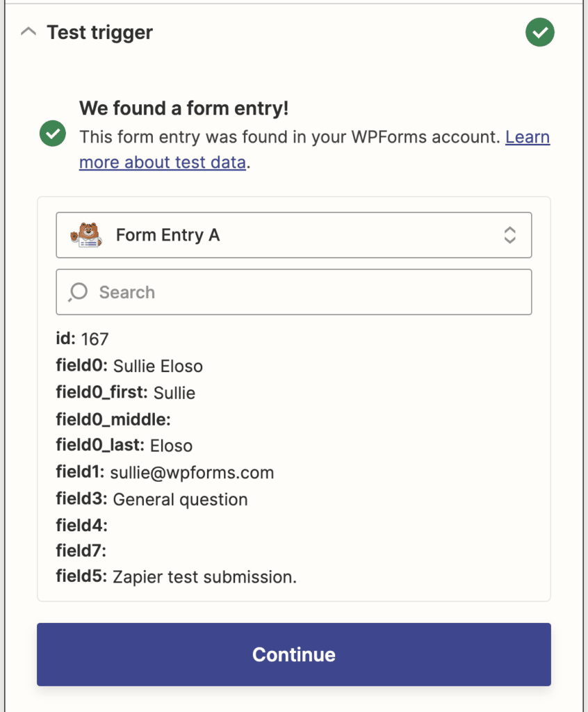
Task: Click the WPForms bear icon in the entry selector
Action: [87, 234]
